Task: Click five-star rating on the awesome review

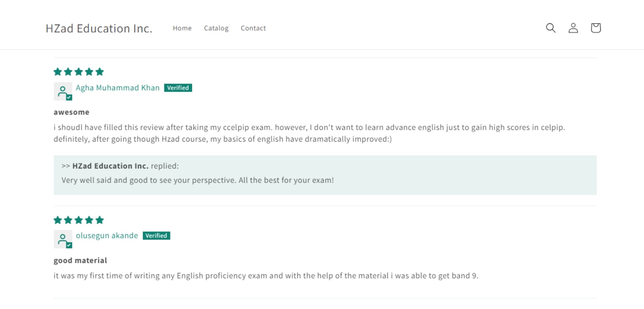Action: point(79,72)
